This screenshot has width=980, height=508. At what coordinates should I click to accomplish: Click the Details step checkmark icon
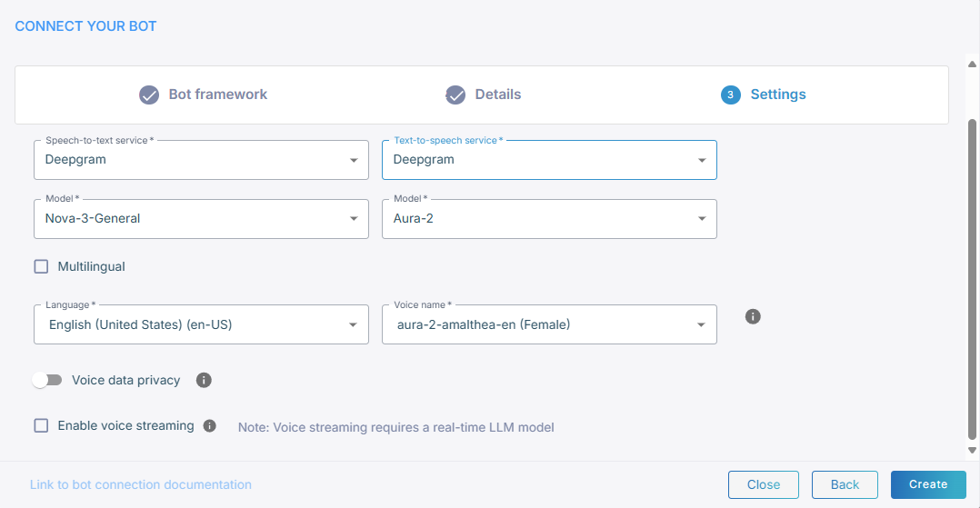click(x=455, y=95)
